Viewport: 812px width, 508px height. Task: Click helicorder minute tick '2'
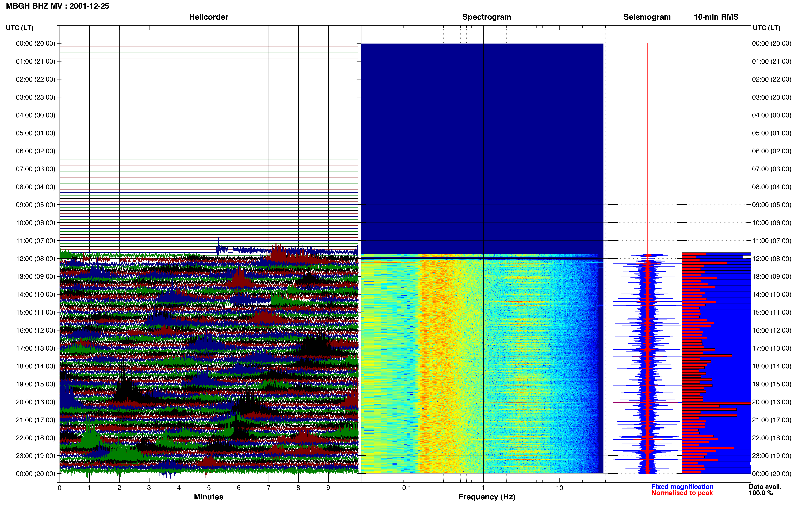[119, 488]
